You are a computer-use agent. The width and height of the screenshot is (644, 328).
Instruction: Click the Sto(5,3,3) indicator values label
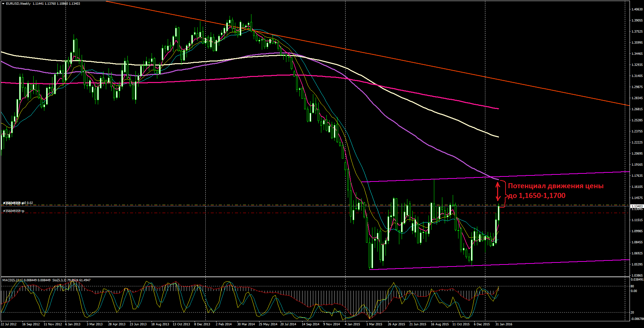click(71, 280)
